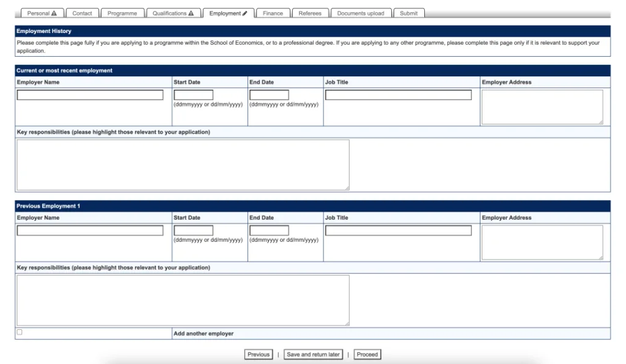This screenshot has width=626, height=364.
Task: Click the pencil icon on Employment tab
Action: 245,13
